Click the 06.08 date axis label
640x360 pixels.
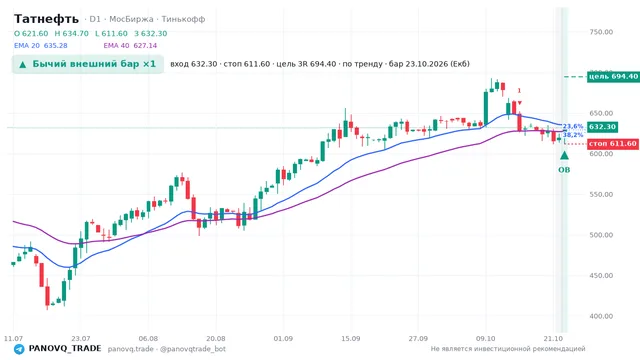pyautogui.click(x=148, y=339)
